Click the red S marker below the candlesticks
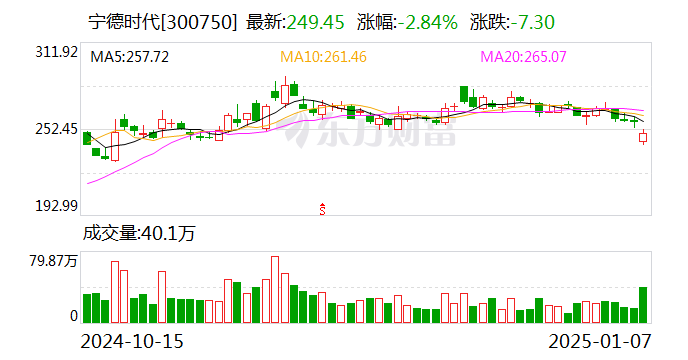Image resolution: width=688 pixels, height=360 pixels. [322, 209]
